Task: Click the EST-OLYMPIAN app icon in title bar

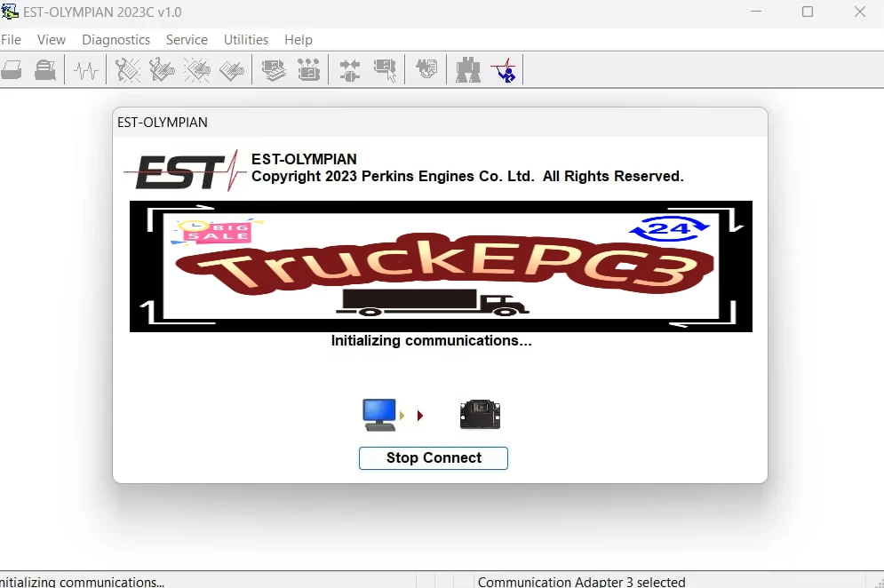Action: click(10, 12)
